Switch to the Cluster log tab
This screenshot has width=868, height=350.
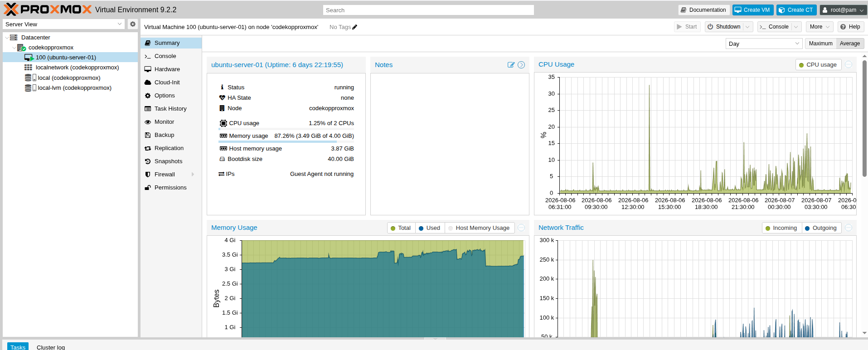[51, 347]
